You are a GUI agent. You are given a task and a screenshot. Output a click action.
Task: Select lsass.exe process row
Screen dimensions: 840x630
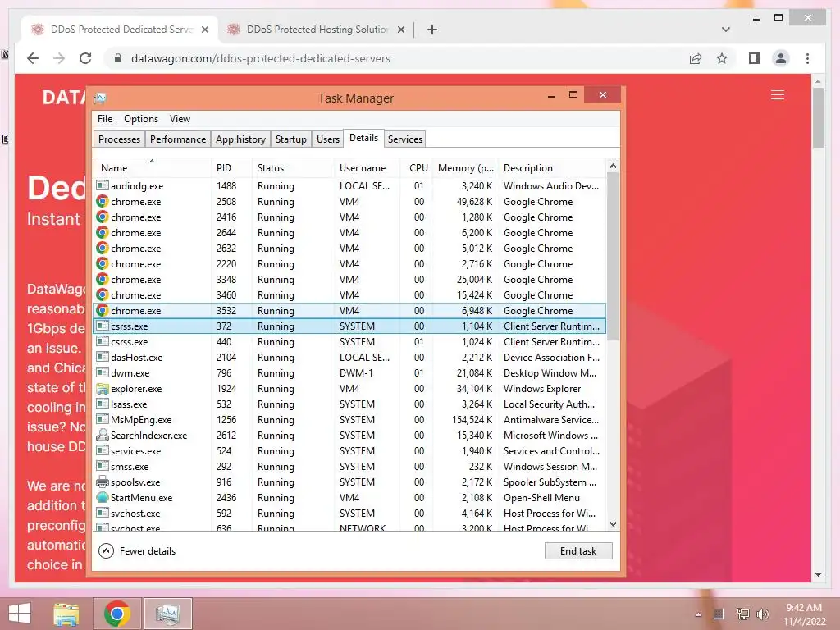[x=349, y=404]
